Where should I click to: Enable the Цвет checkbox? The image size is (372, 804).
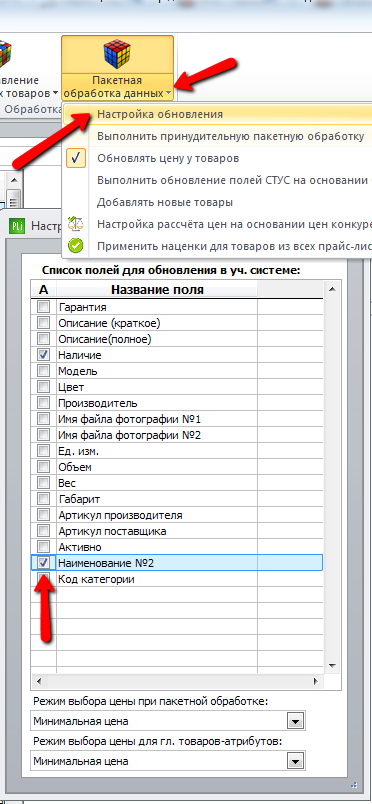point(44,387)
